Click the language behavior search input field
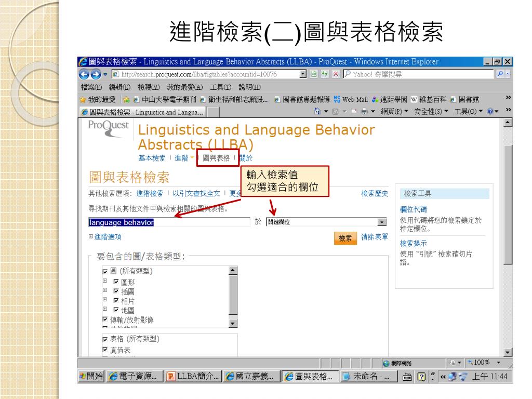This screenshot has height=399, width=532. [x=169, y=222]
